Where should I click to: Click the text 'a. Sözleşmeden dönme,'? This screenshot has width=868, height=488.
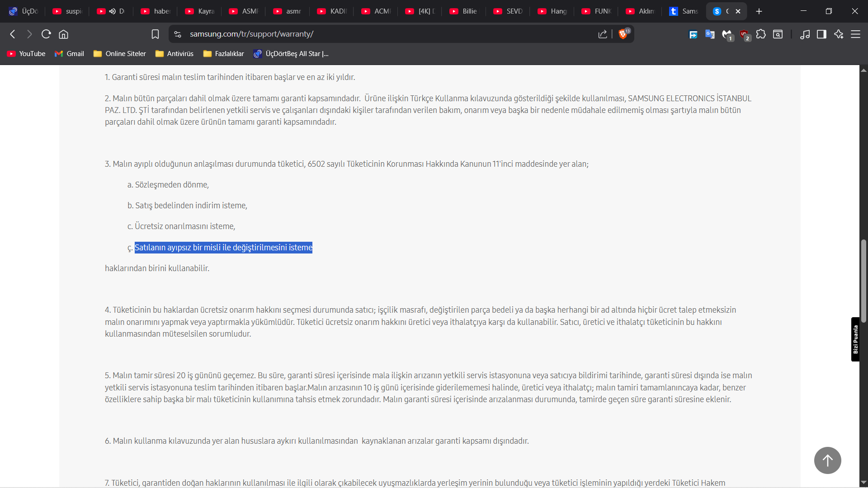168,185
